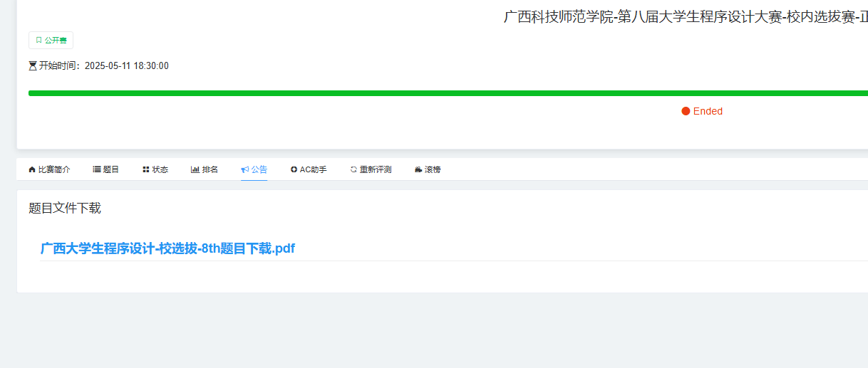Click the 题目文件下载 announcement heading

pyautogui.click(x=65, y=208)
